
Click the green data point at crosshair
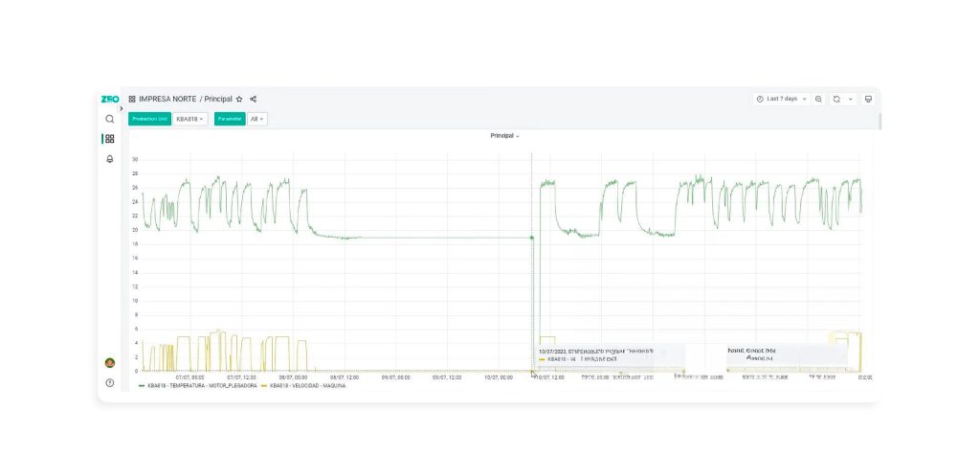[x=532, y=238]
